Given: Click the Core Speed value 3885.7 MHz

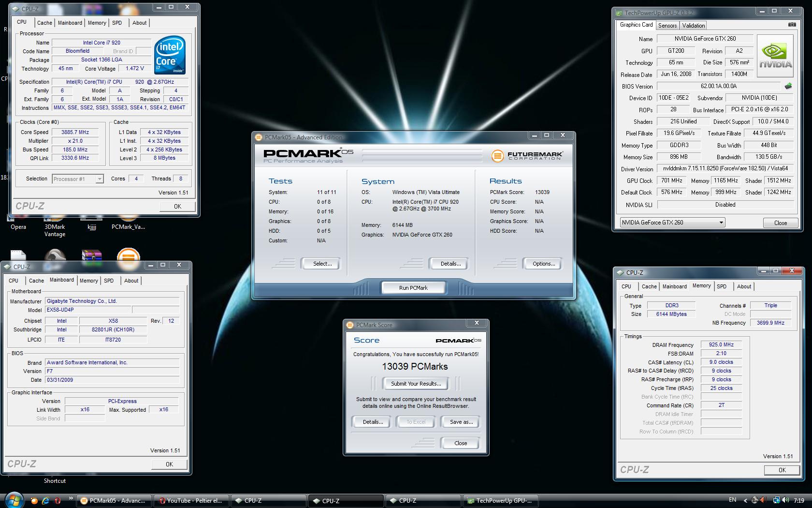Looking at the screenshot, I should [75, 132].
